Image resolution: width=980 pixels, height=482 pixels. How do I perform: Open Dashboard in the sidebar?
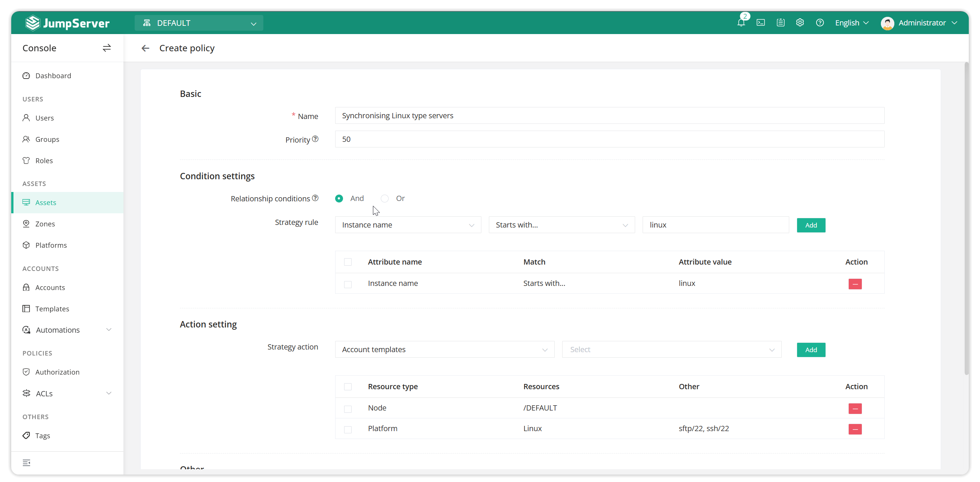67,76
